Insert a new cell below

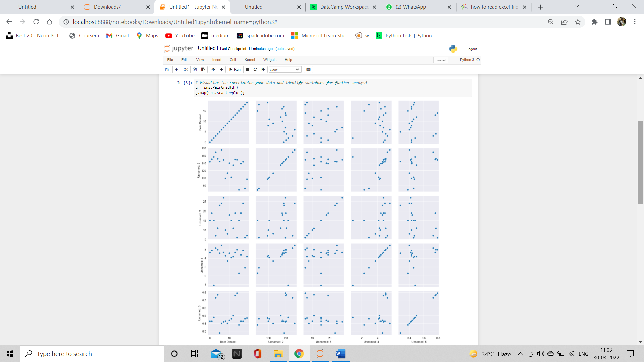pyautogui.click(x=176, y=69)
